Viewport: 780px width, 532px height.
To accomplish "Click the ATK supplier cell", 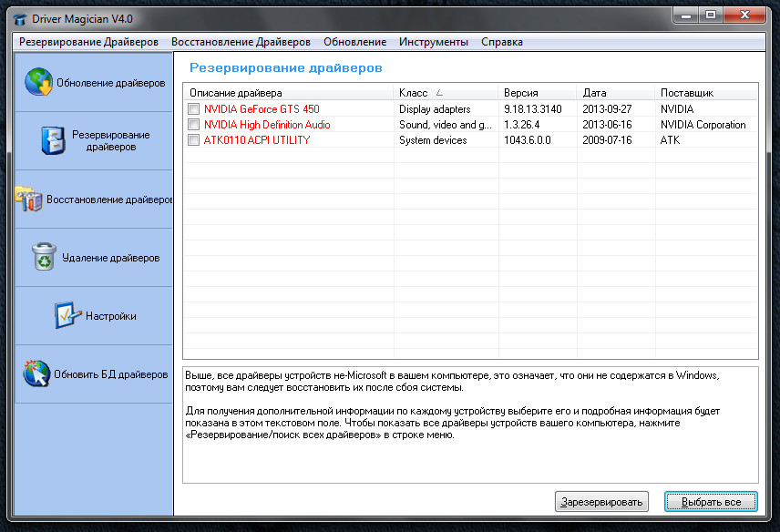I will pos(670,140).
